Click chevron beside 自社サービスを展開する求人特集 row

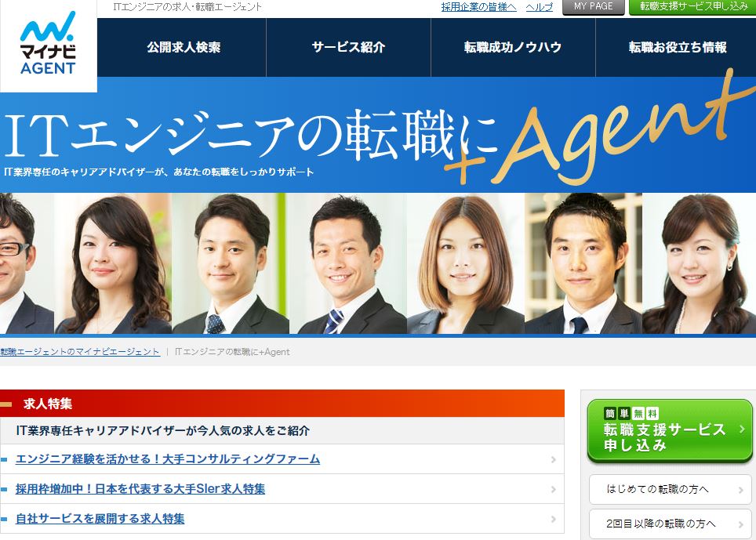click(554, 520)
